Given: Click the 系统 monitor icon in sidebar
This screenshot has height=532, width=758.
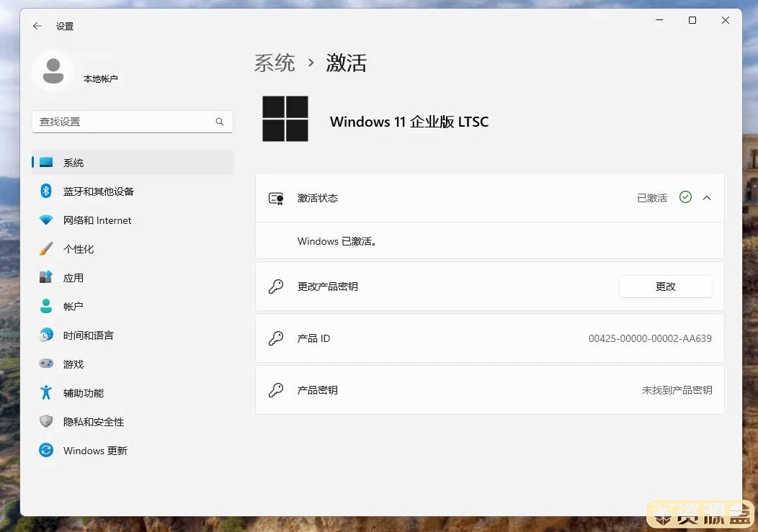Looking at the screenshot, I should [46, 163].
